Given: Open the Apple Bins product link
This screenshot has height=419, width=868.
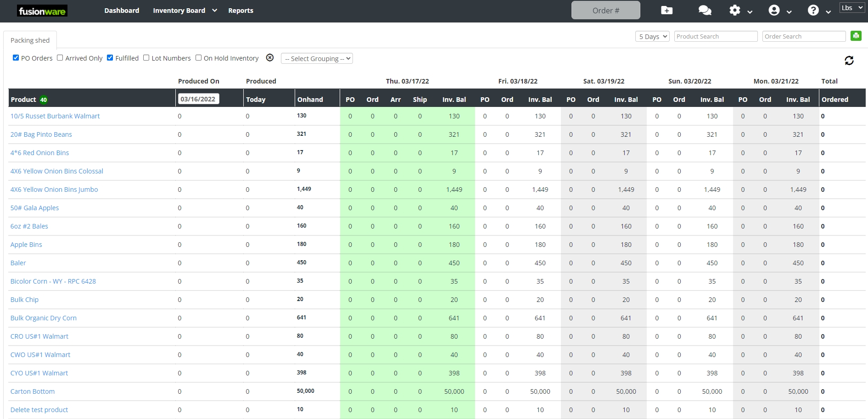Looking at the screenshot, I should coord(26,244).
